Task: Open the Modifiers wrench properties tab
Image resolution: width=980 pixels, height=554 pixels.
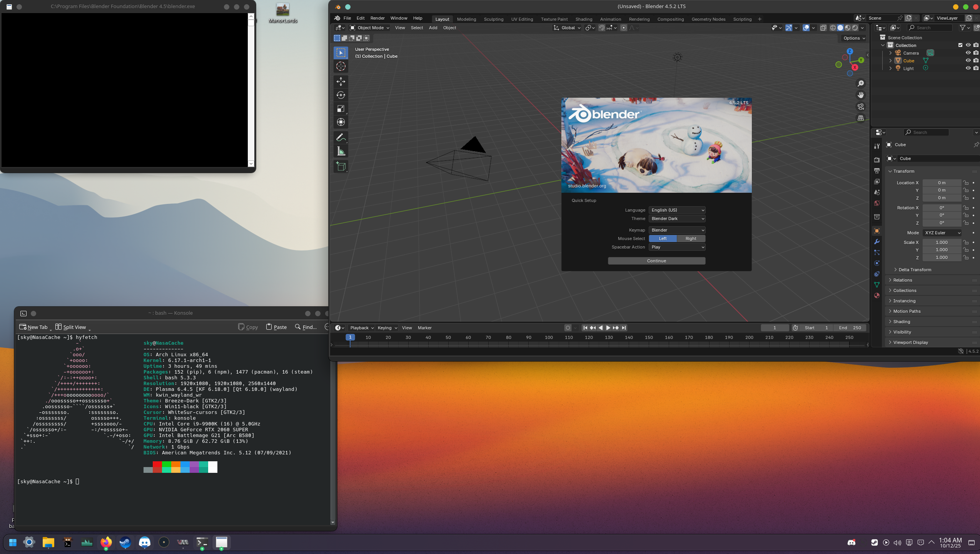Action: click(x=877, y=242)
